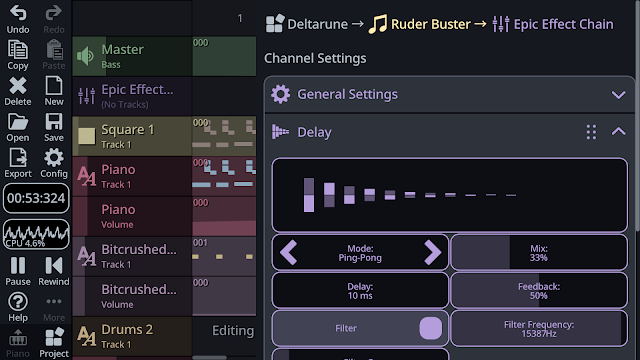Rewind to the start
This screenshot has height=360, width=640.
pyautogui.click(x=53, y=271)
